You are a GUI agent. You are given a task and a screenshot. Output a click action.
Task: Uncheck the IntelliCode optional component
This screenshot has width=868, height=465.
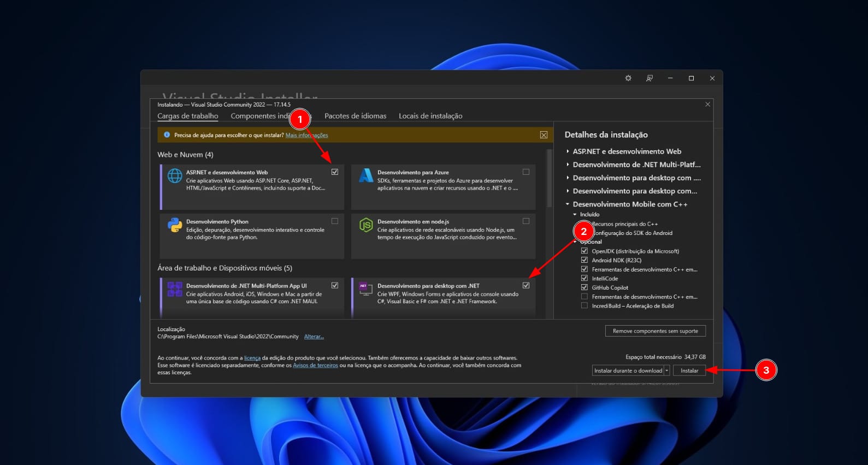(x=584, y=278)
